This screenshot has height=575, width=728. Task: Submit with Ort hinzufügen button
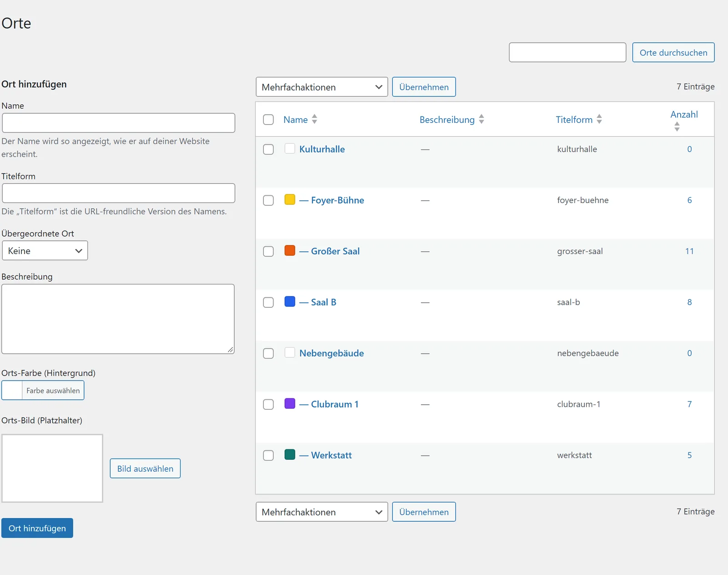coord(37,528)
